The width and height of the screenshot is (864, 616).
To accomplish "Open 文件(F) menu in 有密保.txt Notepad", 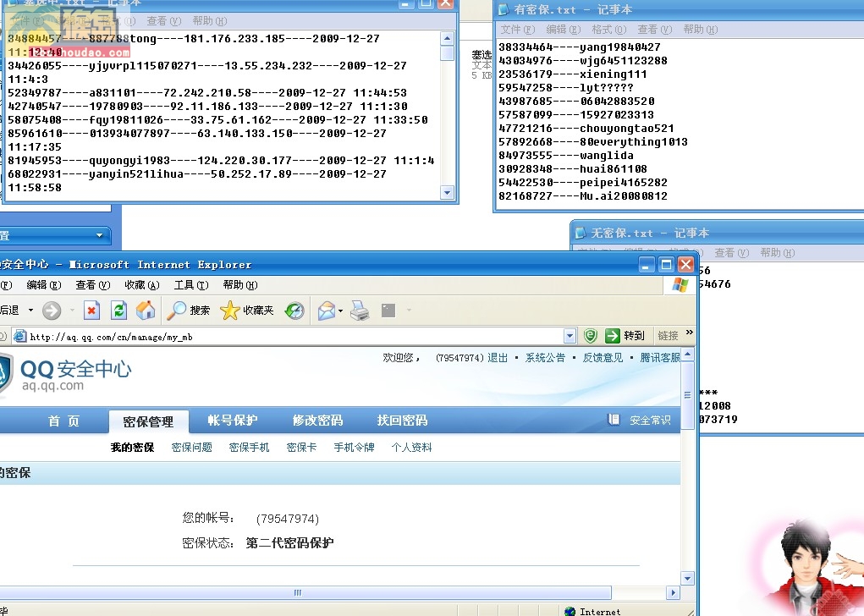I will (517, 30).
